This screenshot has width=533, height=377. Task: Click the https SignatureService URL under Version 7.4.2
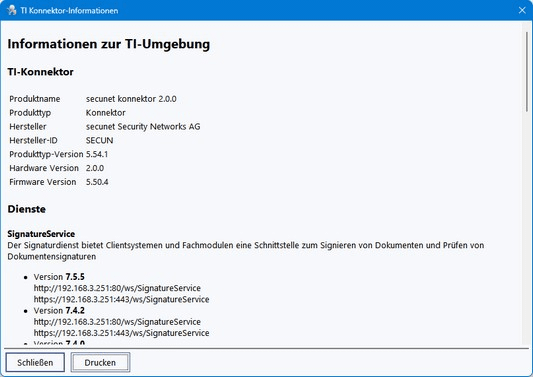pos(121,333)
